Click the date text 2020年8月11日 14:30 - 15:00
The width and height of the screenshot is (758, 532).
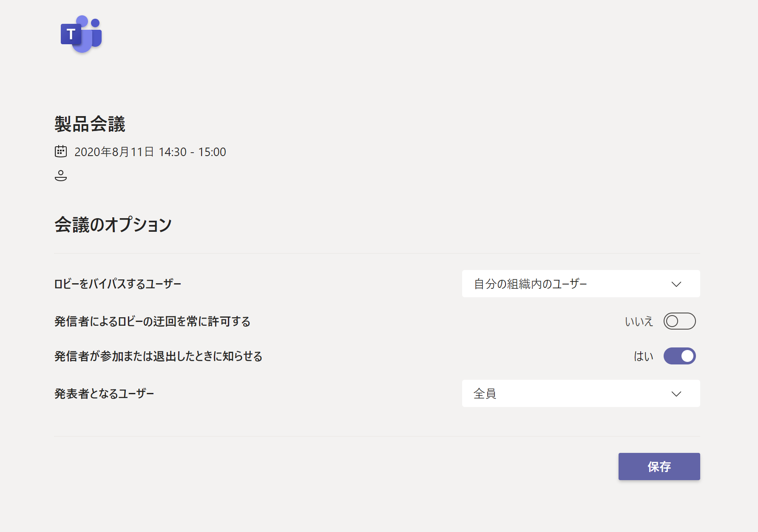pyautogui.click(x=150, y=152)
